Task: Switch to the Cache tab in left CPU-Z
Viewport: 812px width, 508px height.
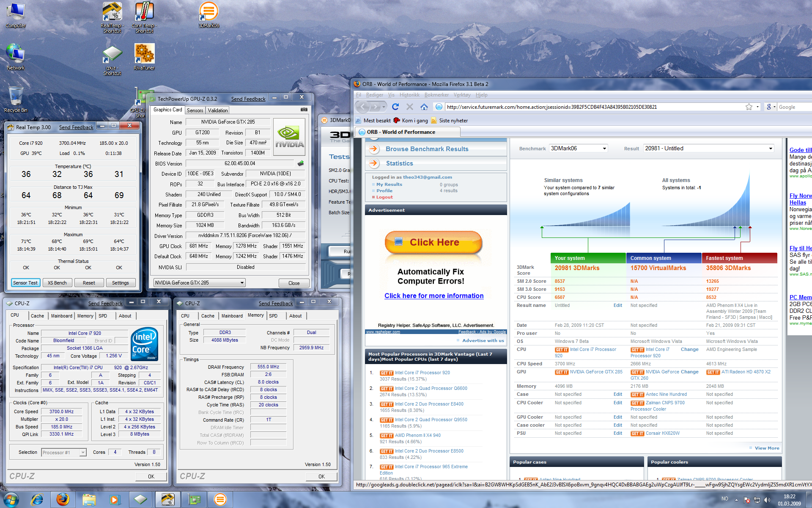Action: (x=37, y=316)
